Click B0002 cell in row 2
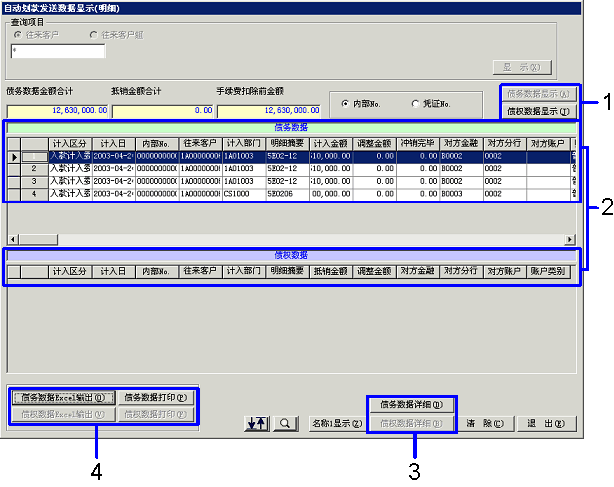This screenshot has height=487, width=614. [461, 169]
